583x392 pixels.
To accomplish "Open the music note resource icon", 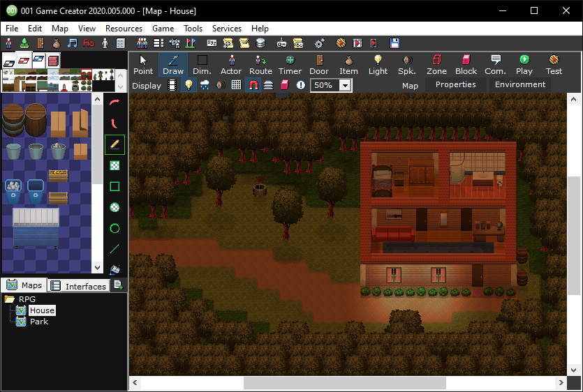I will click(x=72, y=43).
